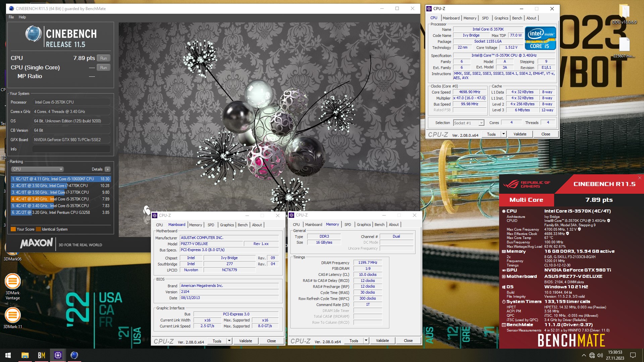Select highlighted ranking row scoring 7.89
Image resolution: width=644 pixels, height=362 pixels.
click(61, 199)
